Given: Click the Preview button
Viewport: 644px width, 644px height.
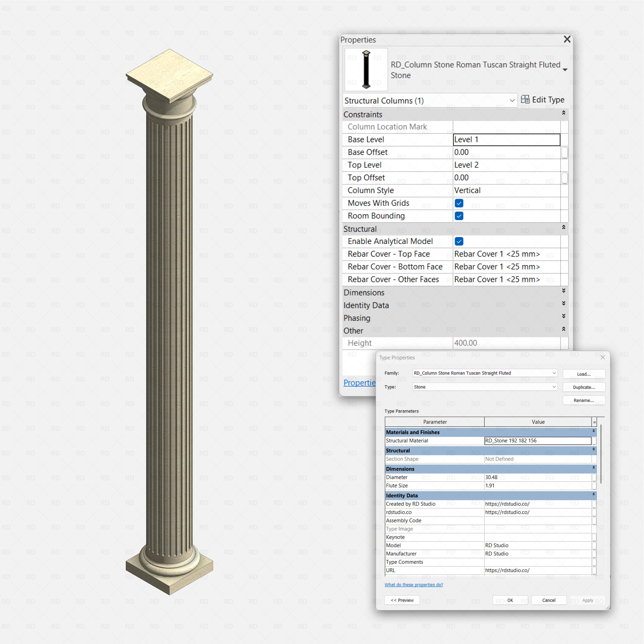Looking at the screenshot, I should click(402, 600).
